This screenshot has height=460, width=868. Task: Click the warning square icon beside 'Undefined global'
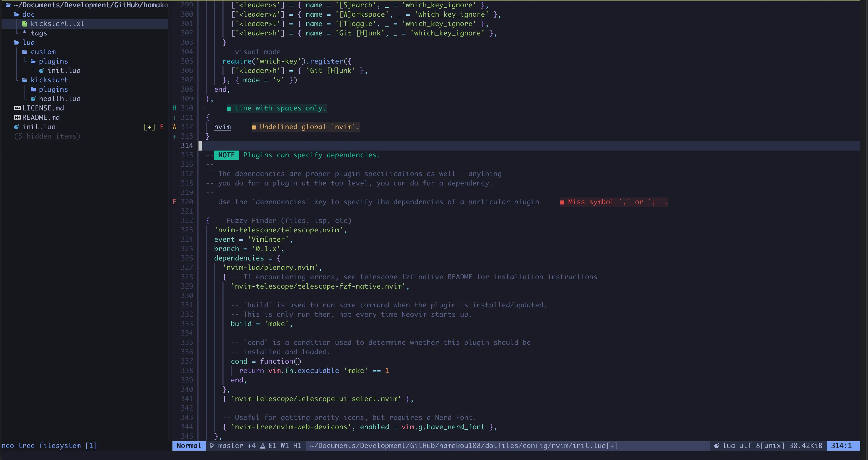253,127
